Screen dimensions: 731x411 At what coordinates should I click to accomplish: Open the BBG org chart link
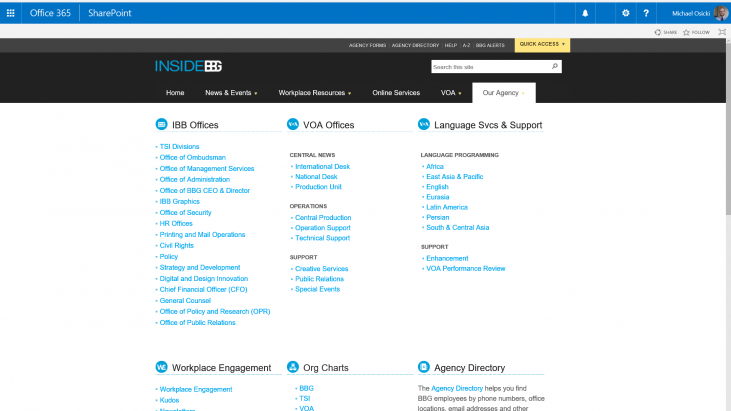click(x=306, y=388)
